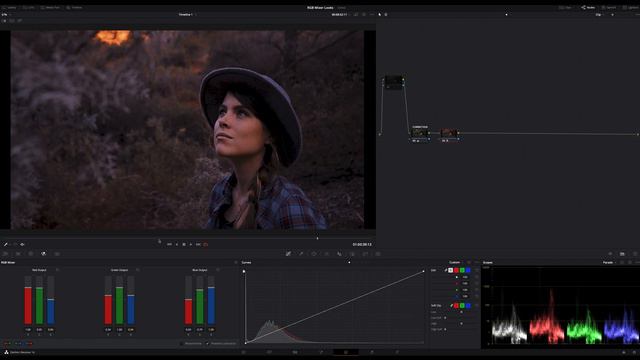Adjust the red bar in Red Output

click(28, 306)
